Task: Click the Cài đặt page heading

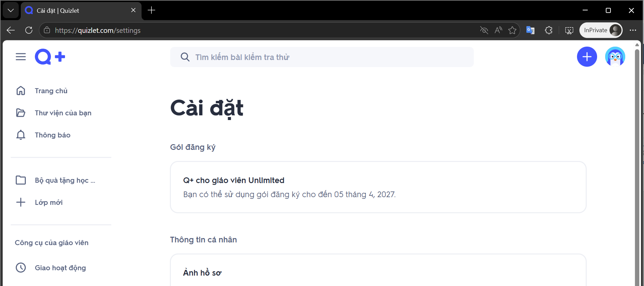Action: click(207, 108)
